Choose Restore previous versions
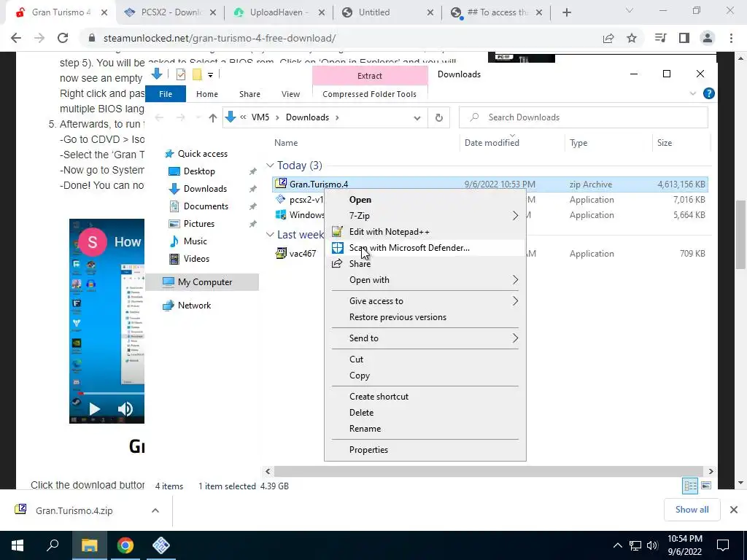The height and width of the screenshot is (560, 747). pyautogui.click(x=425, y=317)
